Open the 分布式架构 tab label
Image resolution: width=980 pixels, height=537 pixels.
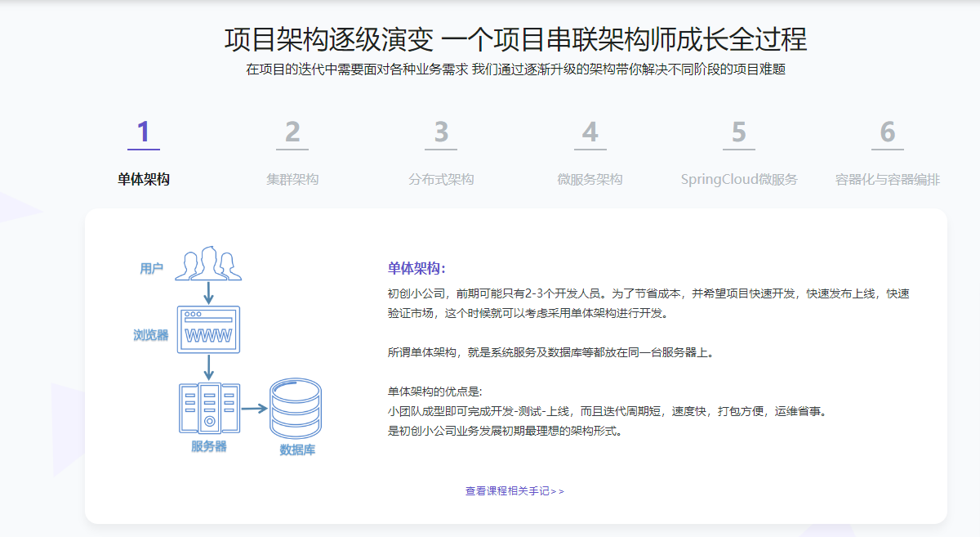pos(441,179)
